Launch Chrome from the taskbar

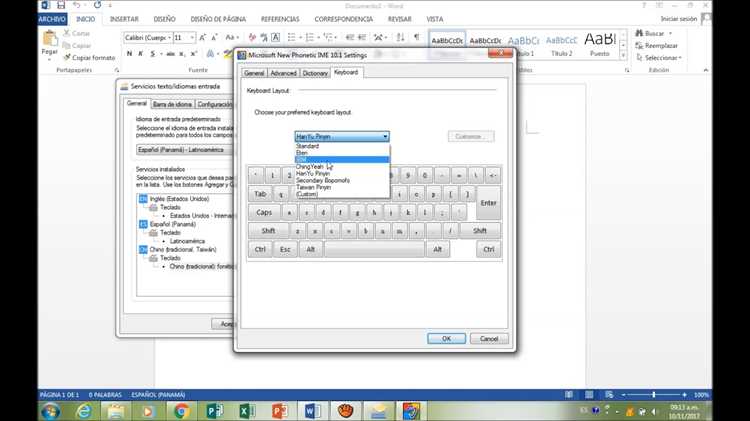181,411
